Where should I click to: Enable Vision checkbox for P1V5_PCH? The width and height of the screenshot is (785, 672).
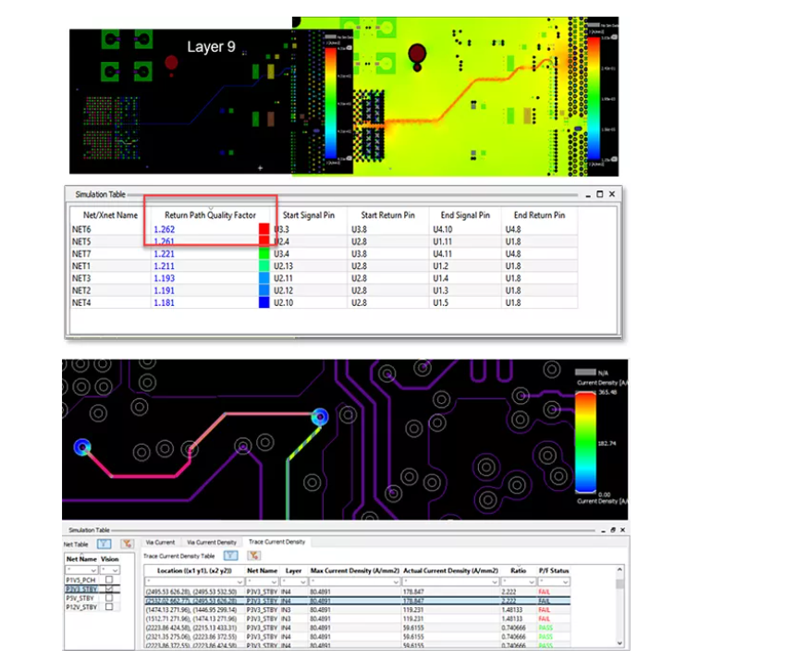click(x=109, y=580)
